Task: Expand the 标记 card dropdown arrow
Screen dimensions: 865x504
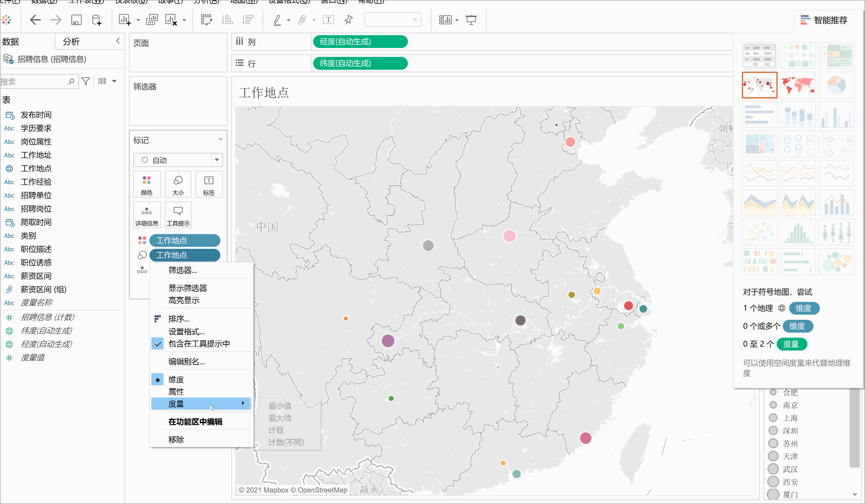Action: (220, 139)
